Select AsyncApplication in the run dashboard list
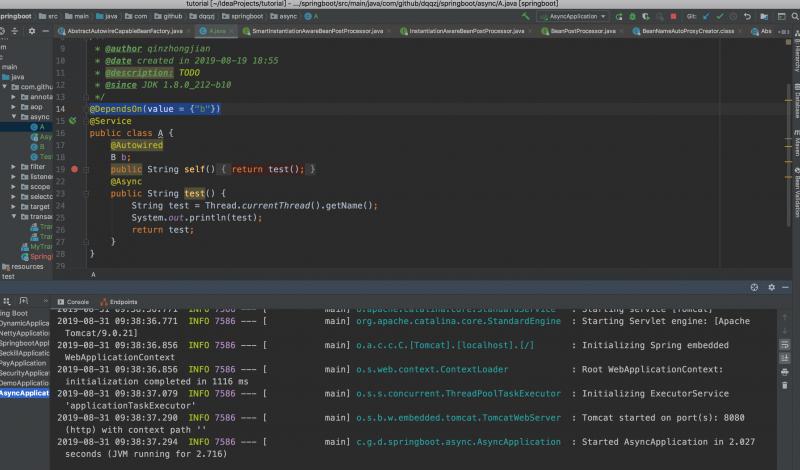Screen dimensions: 800x470 (24, 393)
